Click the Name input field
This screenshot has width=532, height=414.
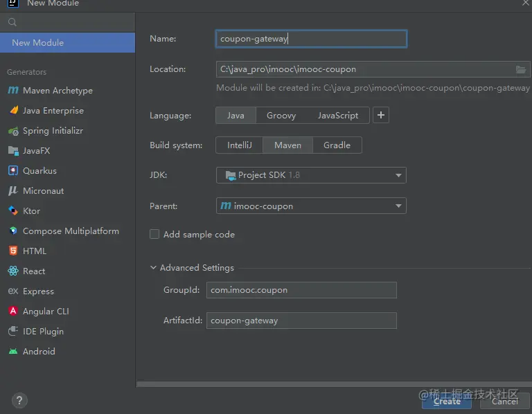click(x=311, y=39)
